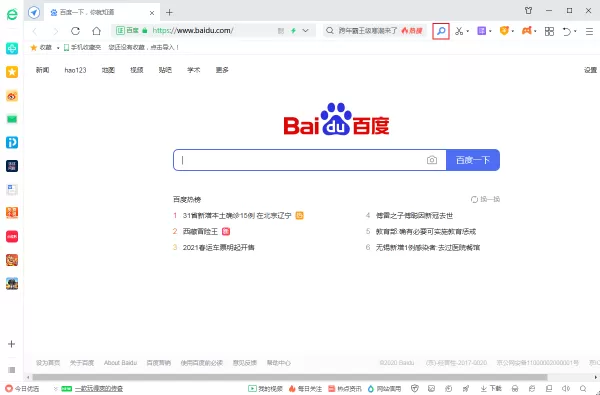The height and width of the screenshot is (395, 600).
Task: Expand the scissors tool dropdown arrow
Action: pos(468,31)
